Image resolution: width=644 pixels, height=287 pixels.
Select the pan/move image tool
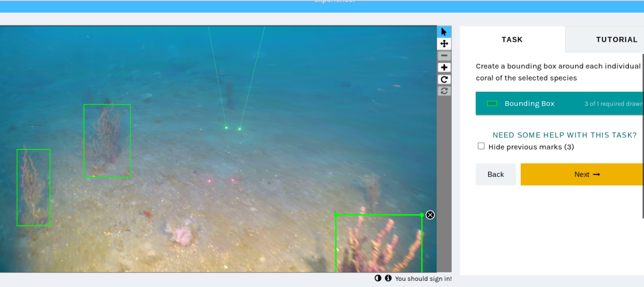[x=444, y=44]
